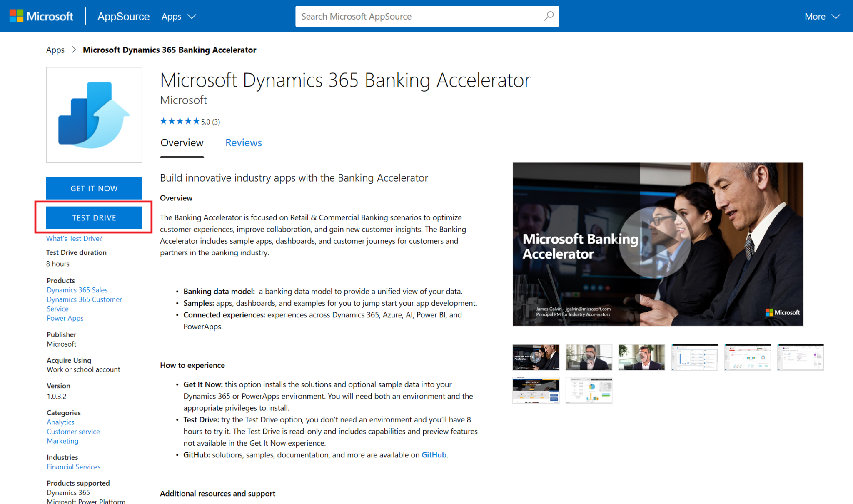Click the search magnifier icon

click(x=549, y=16)
